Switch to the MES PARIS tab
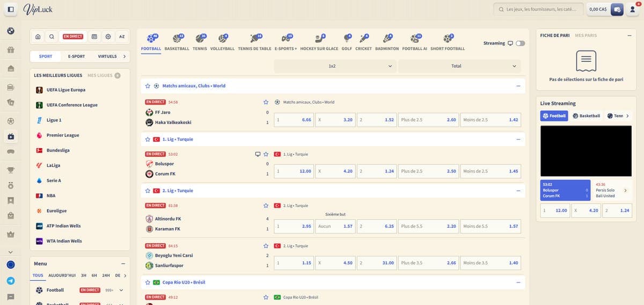 point(586,35)
